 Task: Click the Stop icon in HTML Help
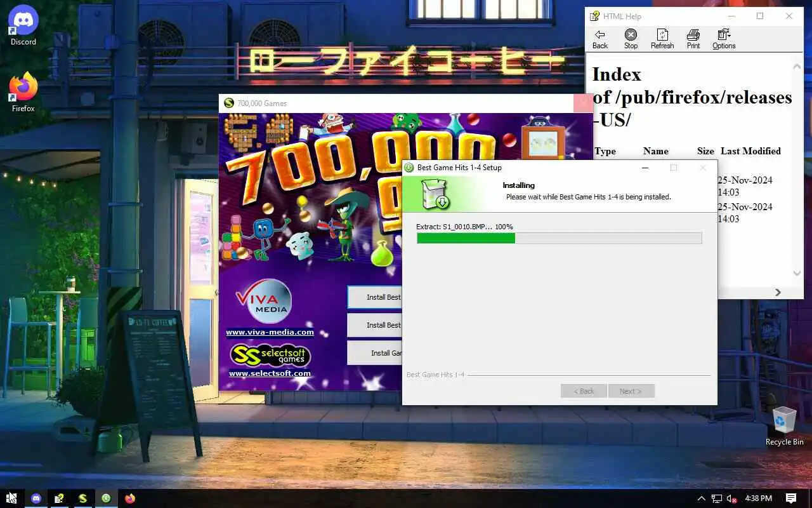631,39
